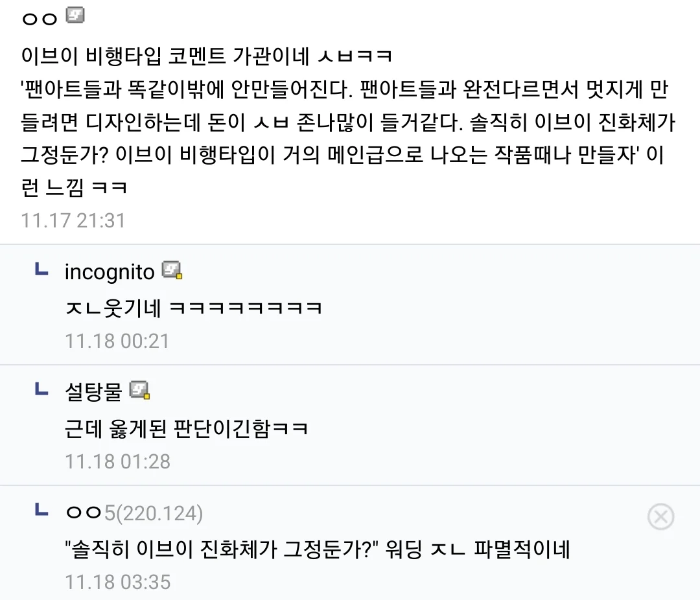Screen dimensions: 700x600
Task: Click the gallog icon next to incognito
Action: click(x=172, y=270)
